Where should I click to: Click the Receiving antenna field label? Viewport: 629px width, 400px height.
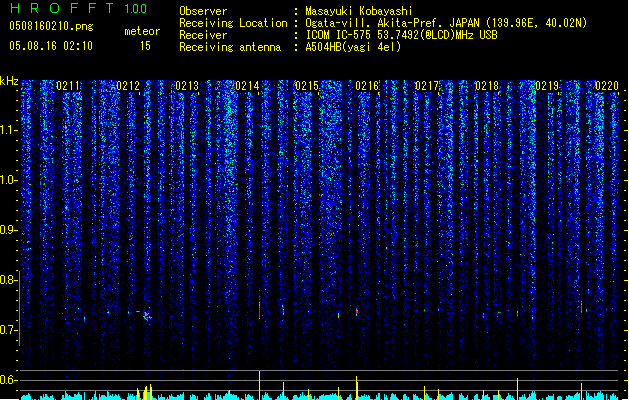click(x=230, y=47)
